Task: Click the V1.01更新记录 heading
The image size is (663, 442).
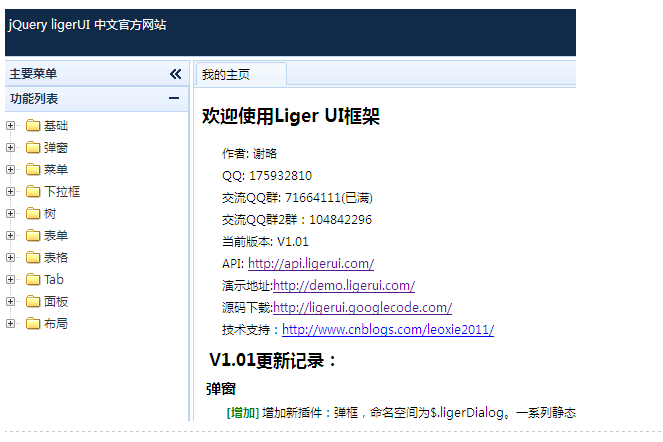Action: 273,361
